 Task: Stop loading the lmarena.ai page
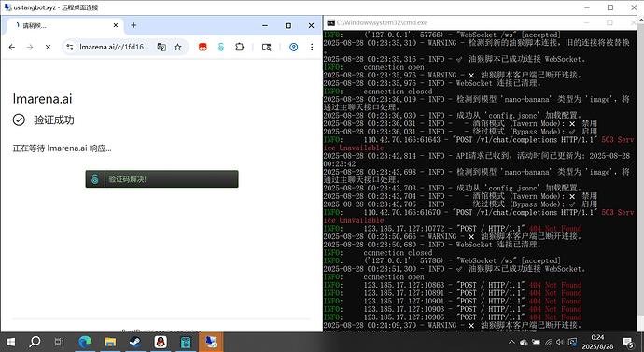coord(48,48)
